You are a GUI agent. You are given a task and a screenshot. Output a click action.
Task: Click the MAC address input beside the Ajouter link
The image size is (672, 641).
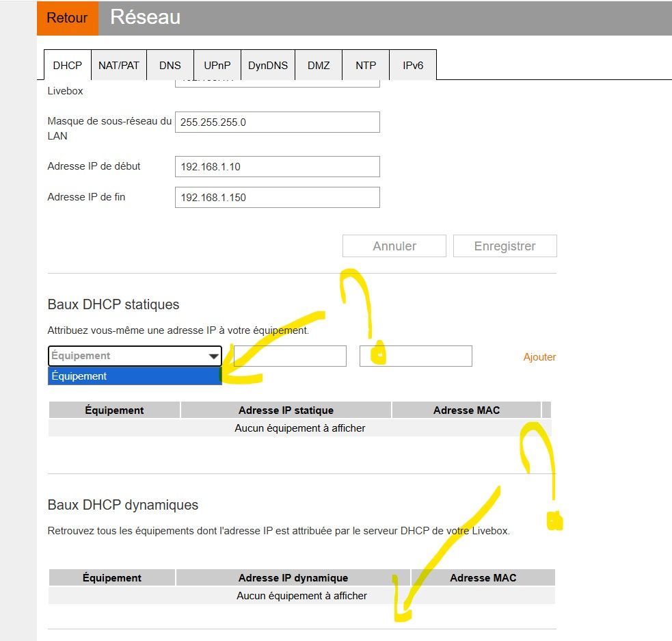pos(416,356)
